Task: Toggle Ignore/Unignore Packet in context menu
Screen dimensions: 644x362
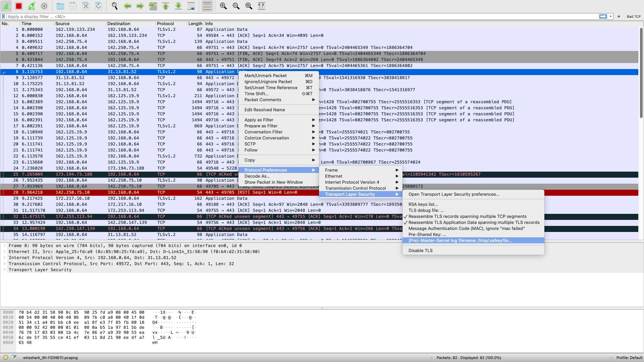Action: [x=278, y=82]
